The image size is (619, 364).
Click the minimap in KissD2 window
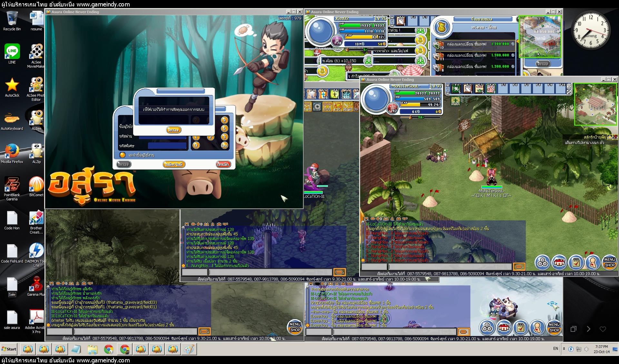click(x=540, y=37)
